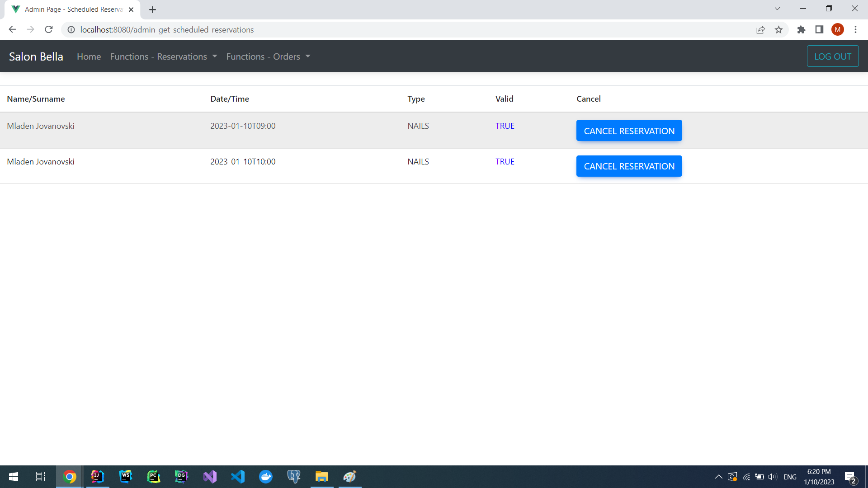Launch IntelliJ IDEA from the taskbar
The width and height of the screenshot is (868, 488).
[98, 477]
